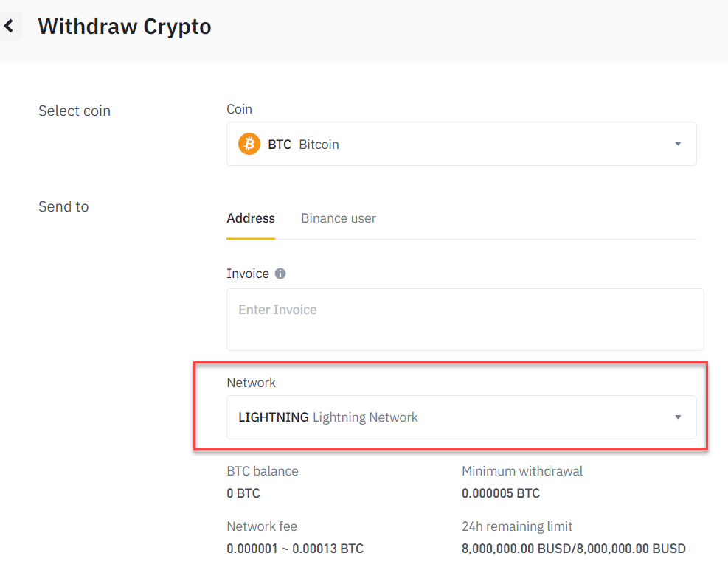Click the Invoice field label
Image resolution: width=728 pixels, height=581 pixels.
248,274
